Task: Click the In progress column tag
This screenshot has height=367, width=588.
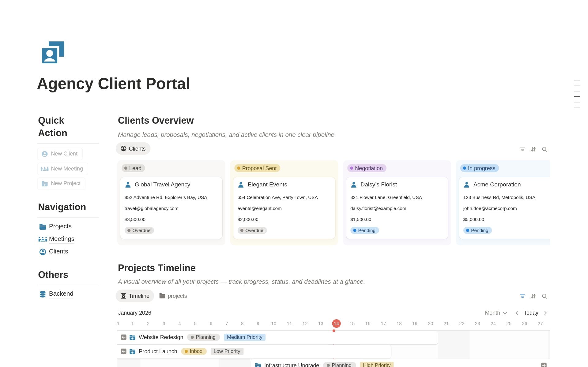Action: [x=480, y=168]
